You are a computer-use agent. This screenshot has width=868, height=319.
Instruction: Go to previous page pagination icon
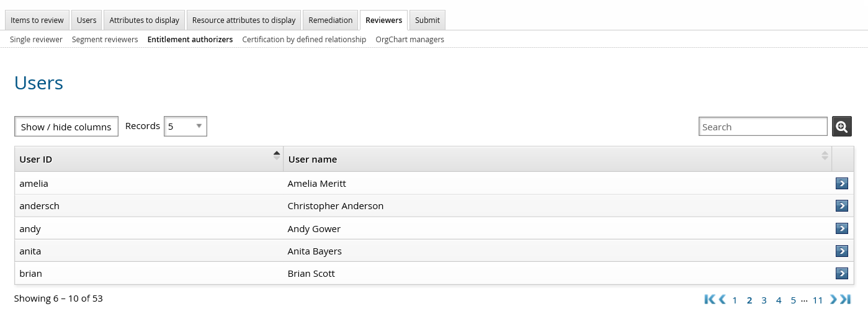tap(722, 300)
